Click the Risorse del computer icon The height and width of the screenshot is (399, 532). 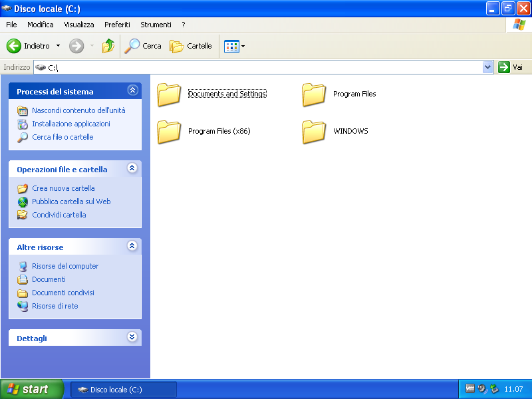click(x=23, y=267)
